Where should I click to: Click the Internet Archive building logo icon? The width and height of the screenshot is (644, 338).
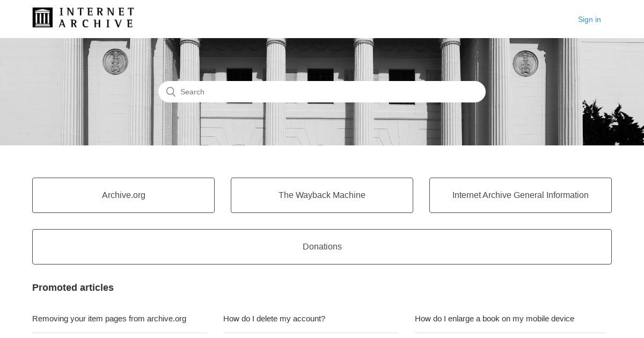[42, 18]
